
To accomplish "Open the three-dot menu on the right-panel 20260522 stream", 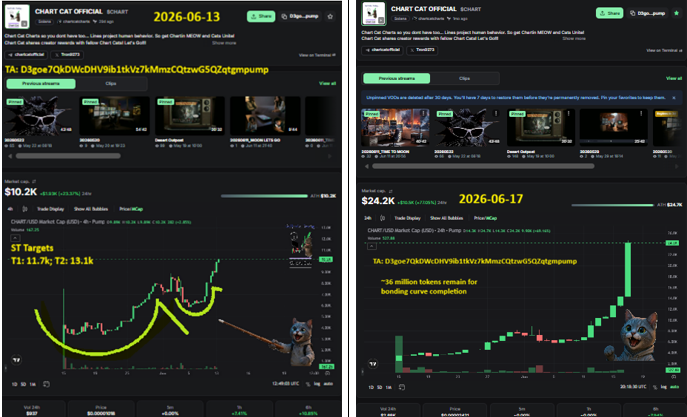I will (x=496, y=113).
